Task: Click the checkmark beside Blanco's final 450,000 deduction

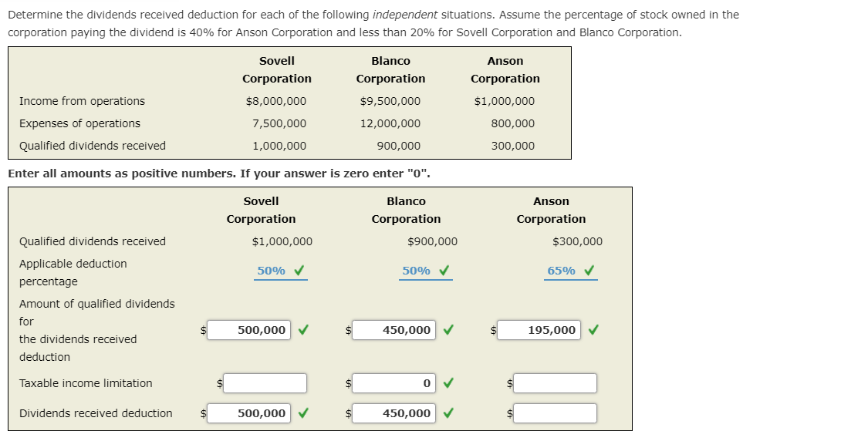Action: 449,413
